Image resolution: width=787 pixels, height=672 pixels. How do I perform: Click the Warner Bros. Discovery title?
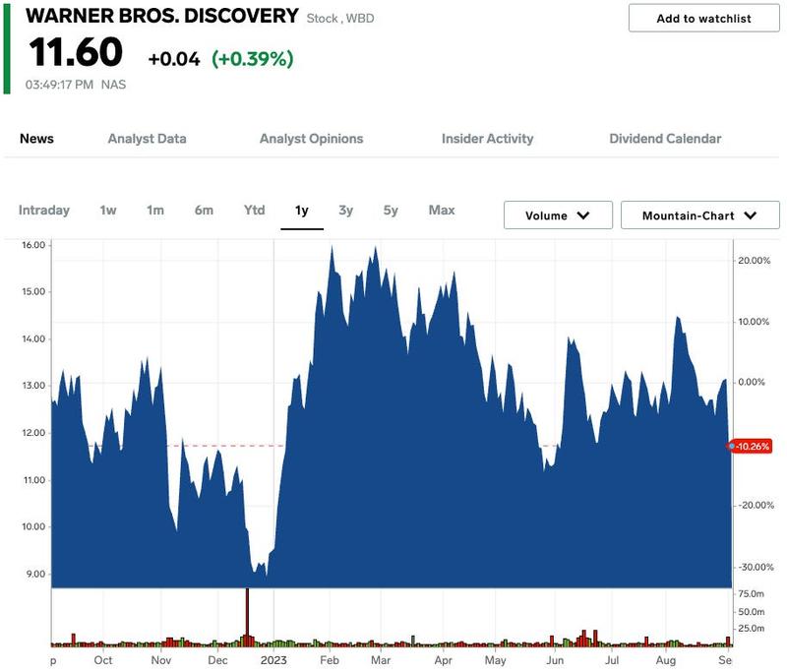pyautogui.click(x=162, y=16)
